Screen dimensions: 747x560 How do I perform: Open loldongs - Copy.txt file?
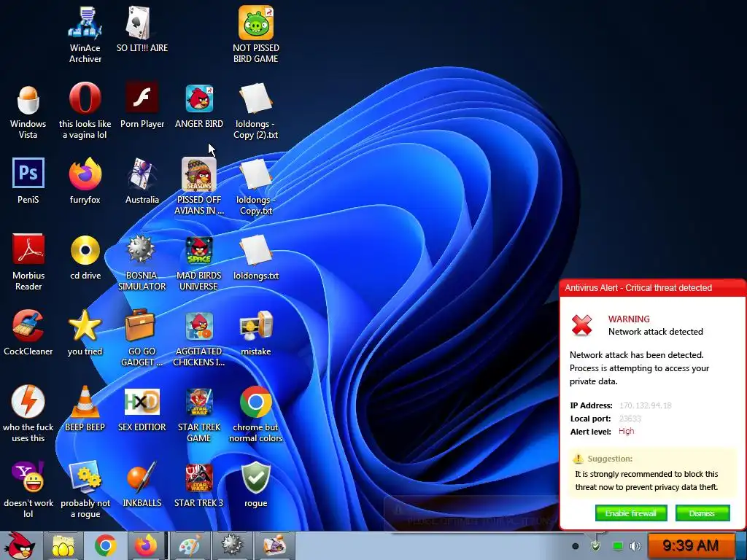[x=256, y=186]
